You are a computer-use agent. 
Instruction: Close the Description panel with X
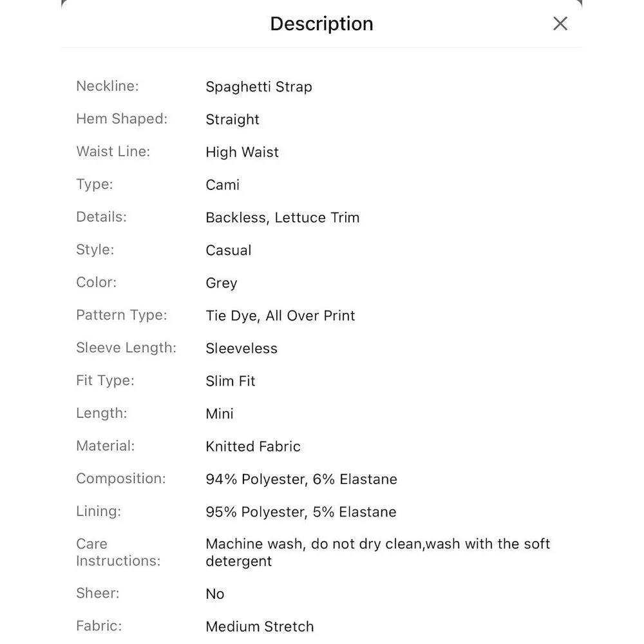point(560,24)
